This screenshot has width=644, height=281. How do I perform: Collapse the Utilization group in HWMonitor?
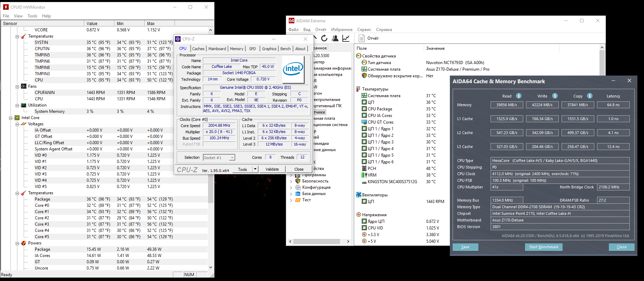click(x=17, y=105)
